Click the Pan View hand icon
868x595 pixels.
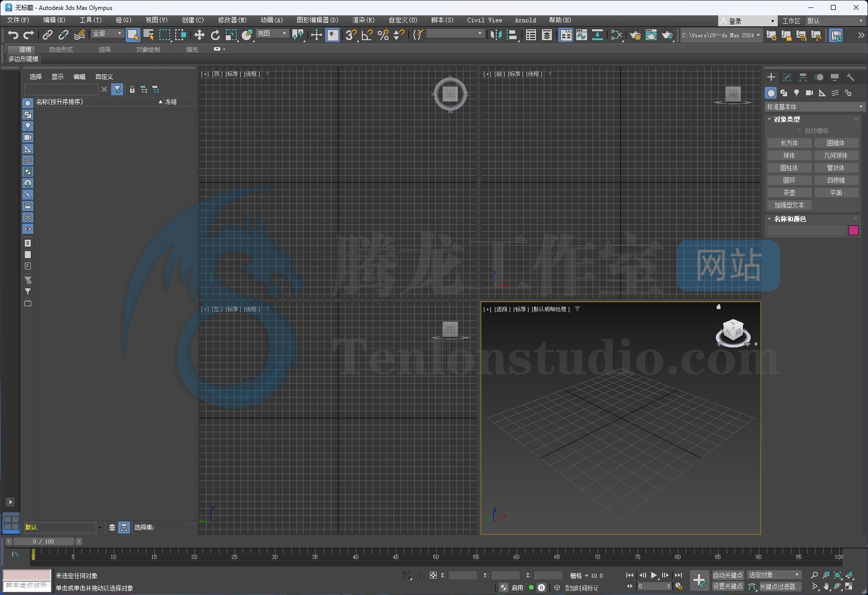pos(826,587)
